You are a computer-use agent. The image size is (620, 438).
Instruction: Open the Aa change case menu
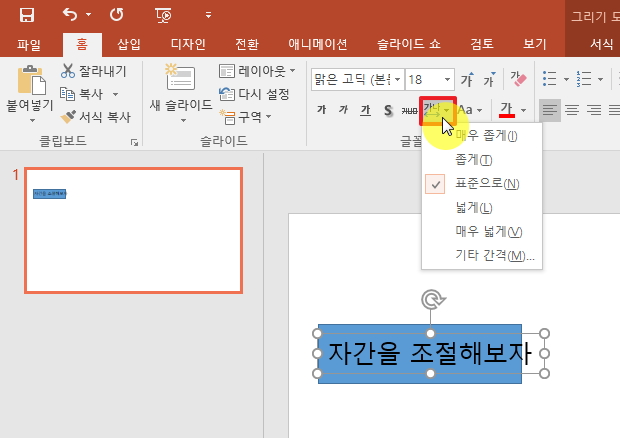(470, 110)
